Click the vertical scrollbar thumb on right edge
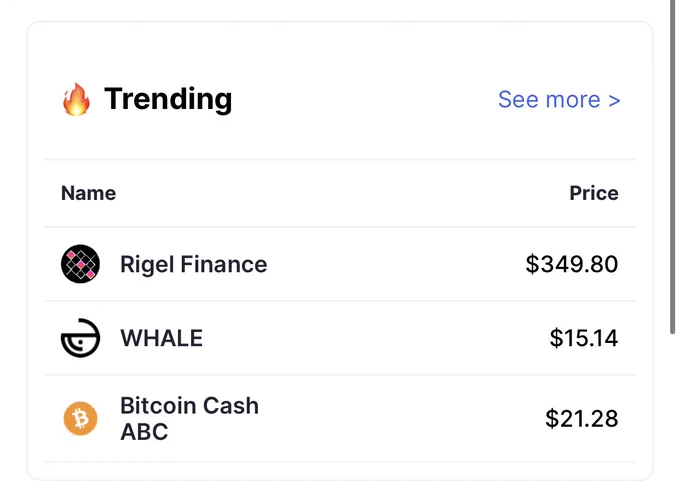 [673, 167]
